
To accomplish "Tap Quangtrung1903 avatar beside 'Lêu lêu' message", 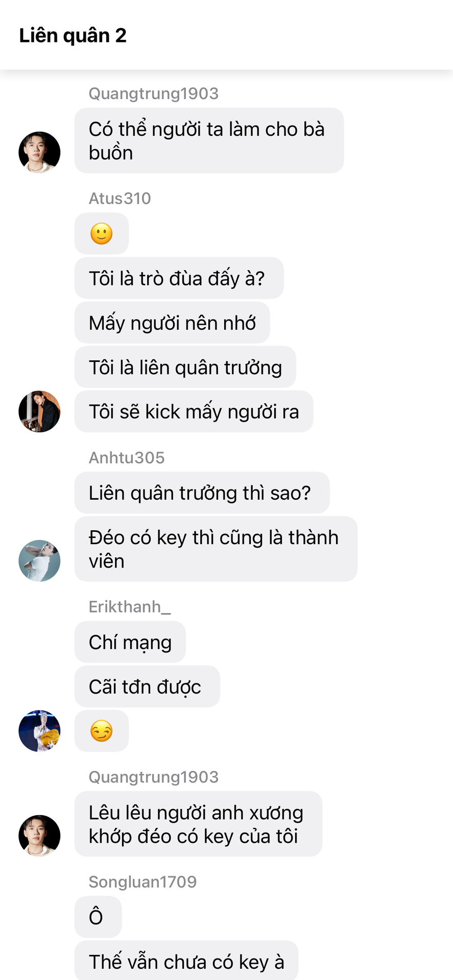I will click(39, 836).
